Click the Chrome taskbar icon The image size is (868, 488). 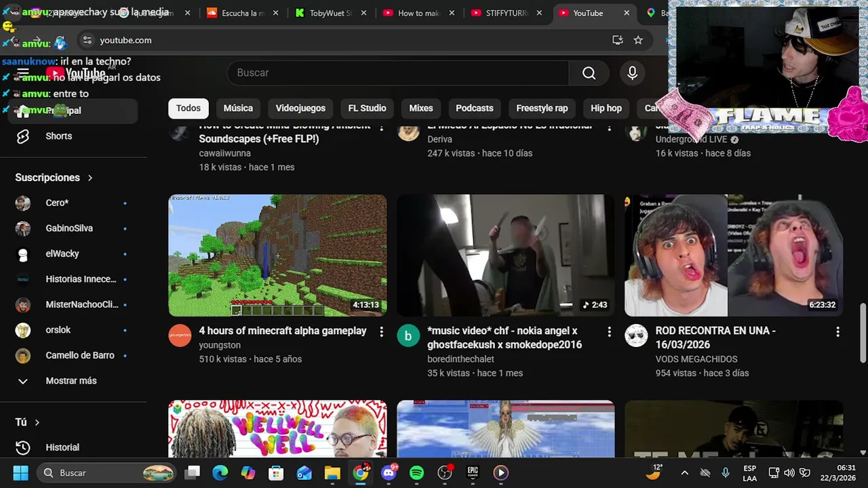(x=361, y=472)
